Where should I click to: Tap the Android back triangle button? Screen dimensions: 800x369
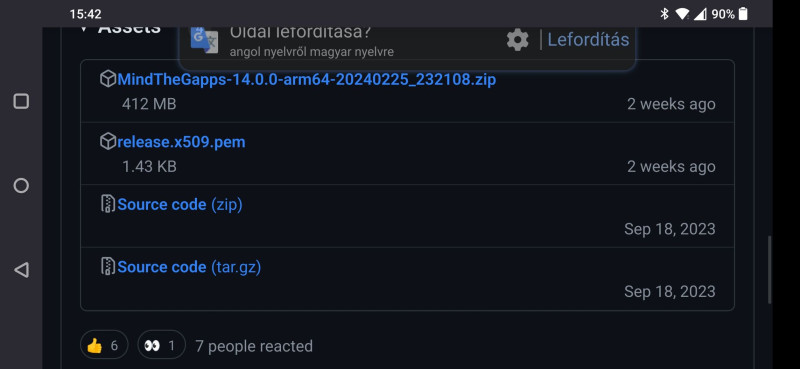pyautogui.click(x=21, y=269)
